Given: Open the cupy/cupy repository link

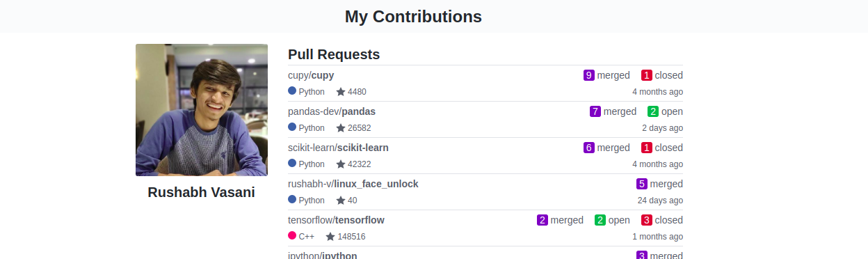Looking at the screenshot, I should click(x=311, y=75).
